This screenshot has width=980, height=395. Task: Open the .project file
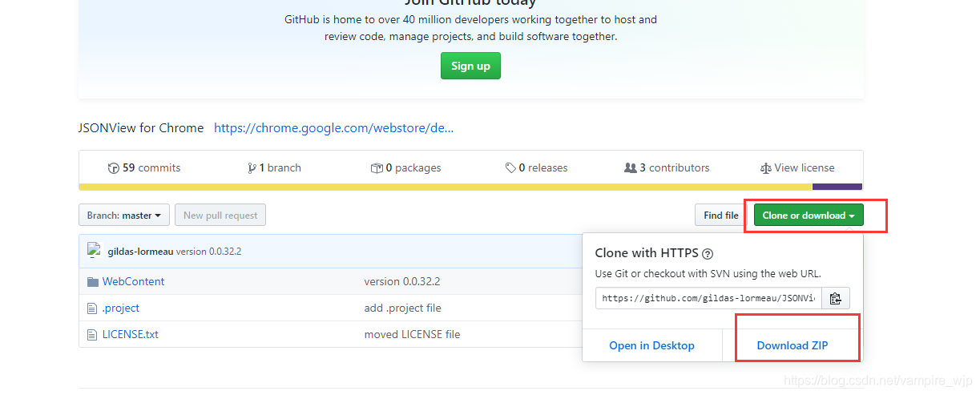(121, 308)
